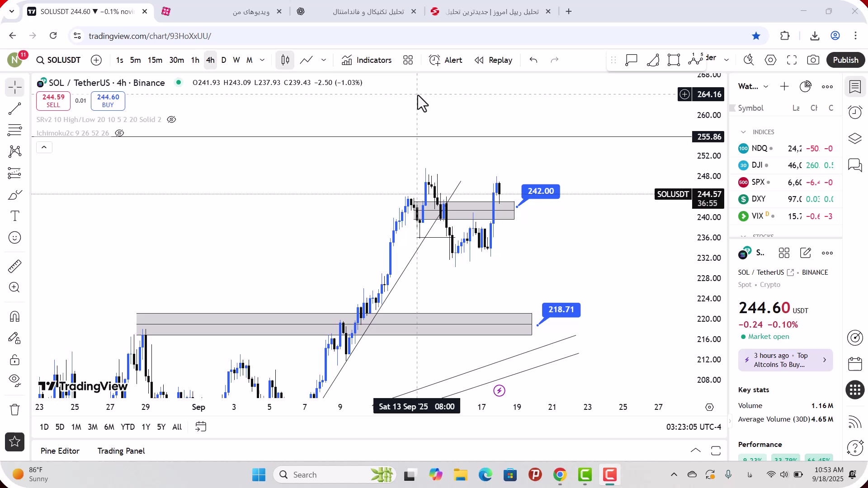The width and height of the screenshot is (868, 488).
Task: Create a new Alert
Action: [446, 60]
